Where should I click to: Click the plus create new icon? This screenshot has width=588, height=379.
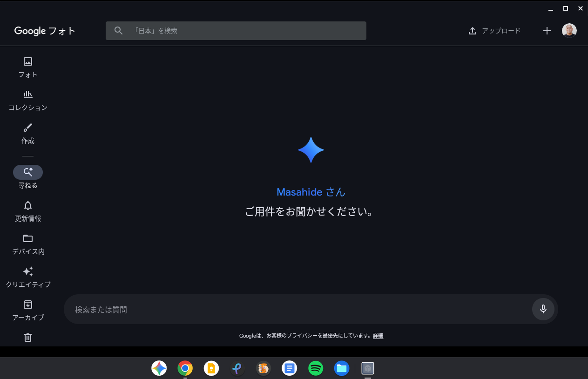pos(547,31)
